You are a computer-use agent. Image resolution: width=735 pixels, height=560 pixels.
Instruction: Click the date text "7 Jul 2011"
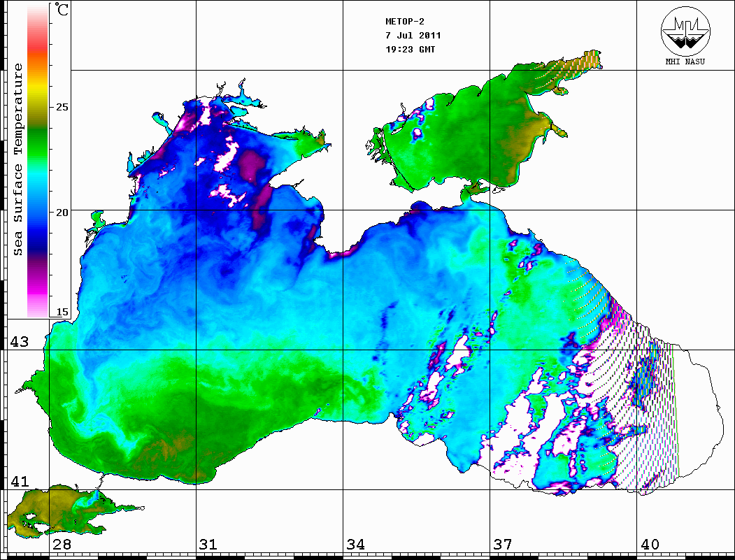[x=413, y=36]
